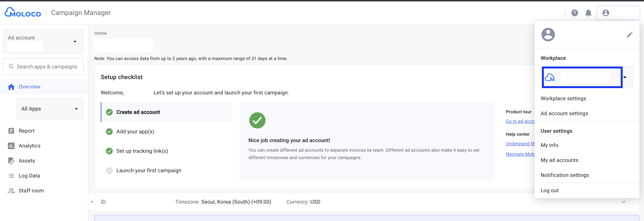Expand the Ad account dropdown
This screenshot has height=221, width=644.
click(x=75, y=42)
